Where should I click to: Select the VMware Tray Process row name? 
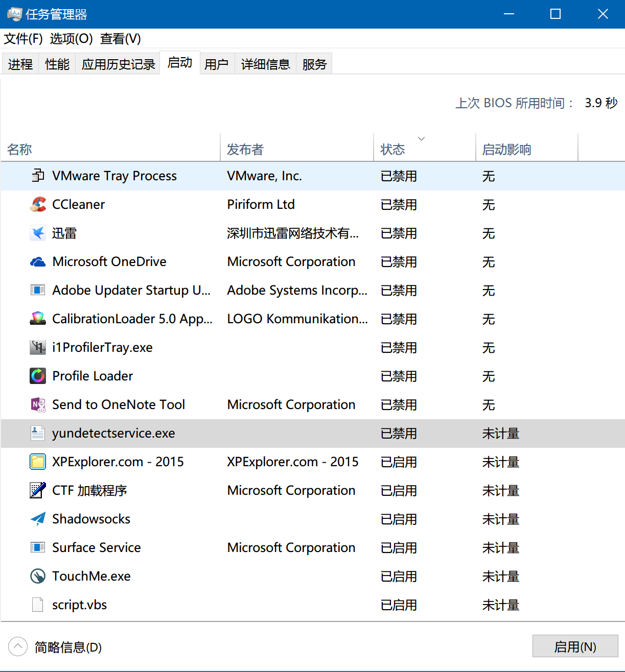[114, 176]
